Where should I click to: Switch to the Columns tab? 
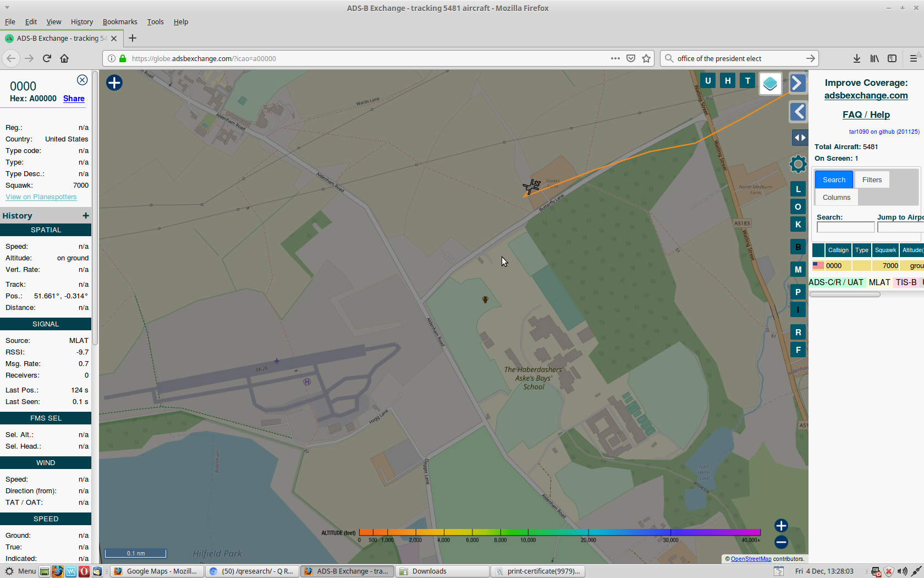837,198
